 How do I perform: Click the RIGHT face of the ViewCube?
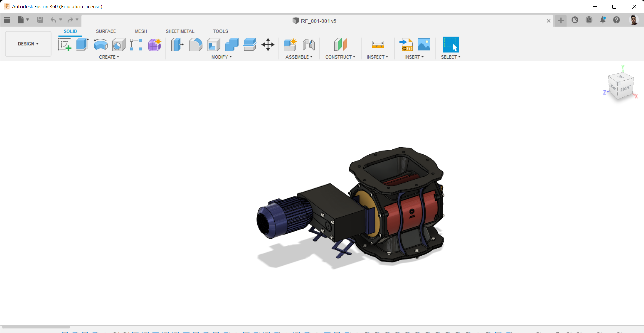coord(626,89)
